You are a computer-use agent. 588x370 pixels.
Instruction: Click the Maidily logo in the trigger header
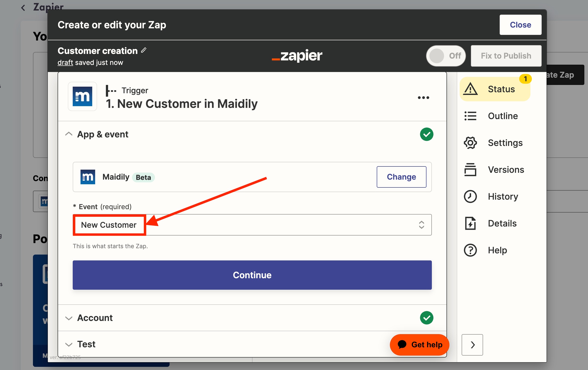pyautogui.click(x=82, y=96)
